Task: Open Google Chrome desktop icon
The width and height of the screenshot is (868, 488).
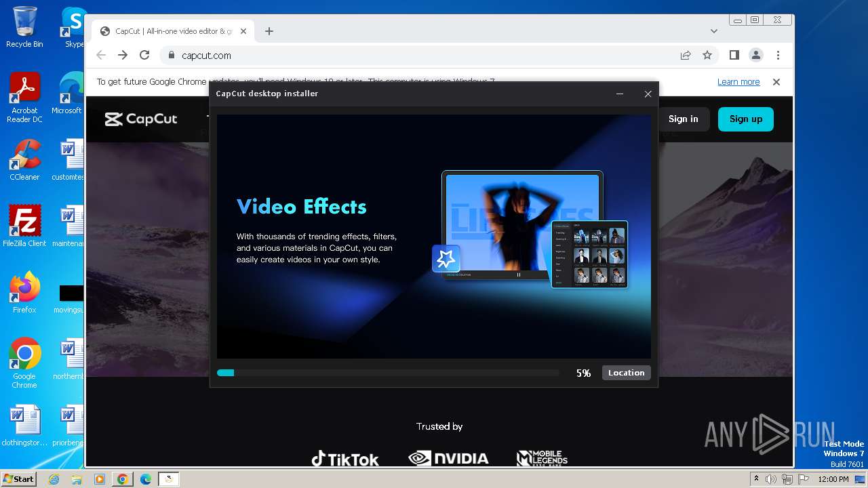Action: pos(24,363)
